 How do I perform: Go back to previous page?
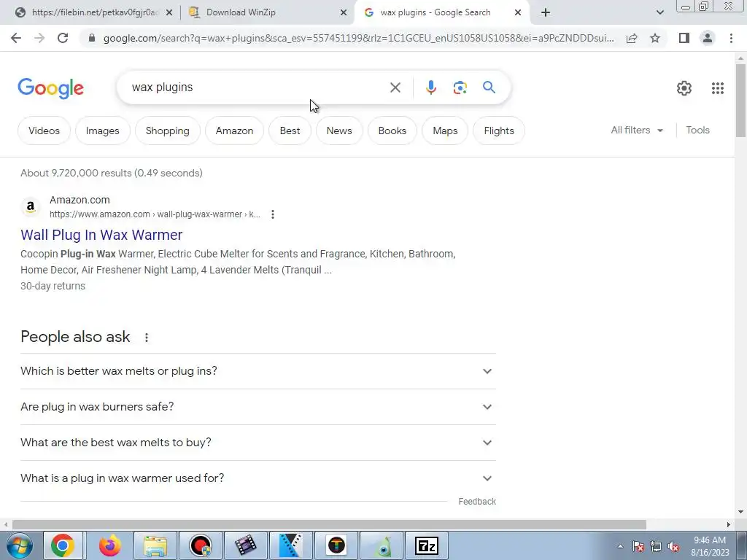16,38
